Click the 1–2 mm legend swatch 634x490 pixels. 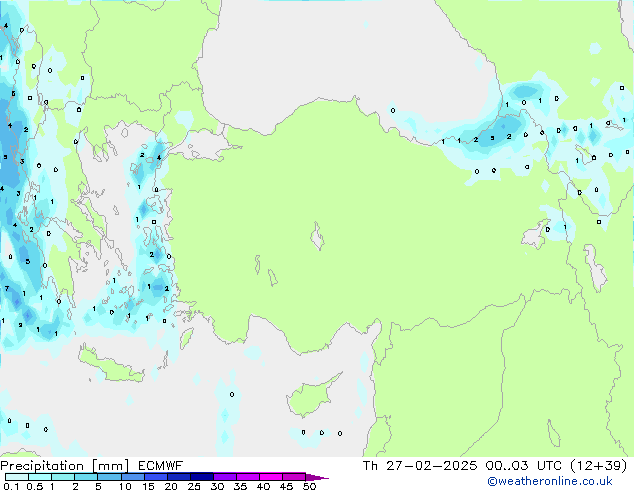[x=63, y=477]
